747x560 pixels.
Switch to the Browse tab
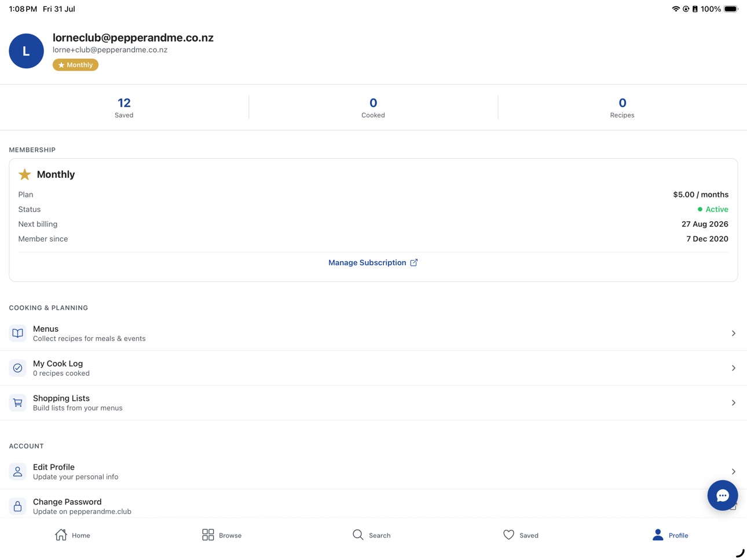(x=222, y=535)
